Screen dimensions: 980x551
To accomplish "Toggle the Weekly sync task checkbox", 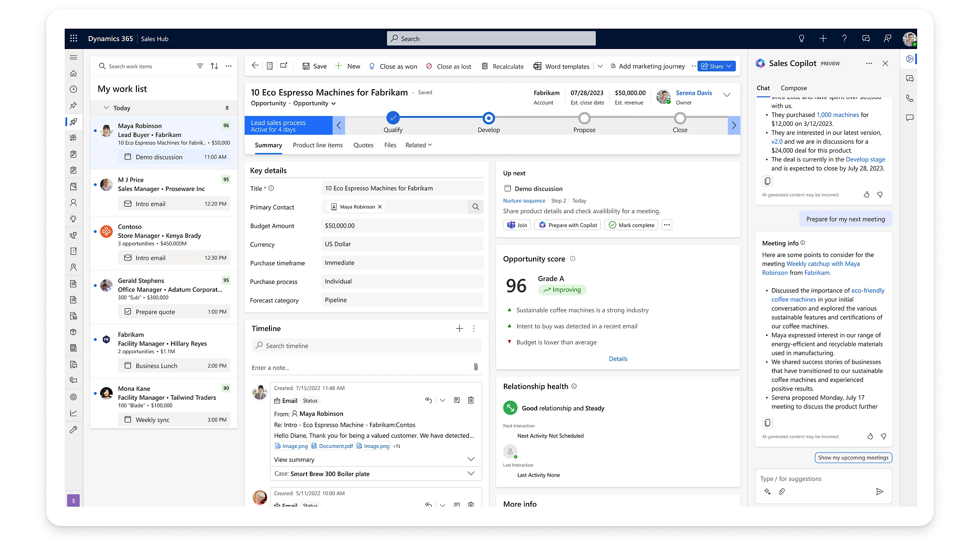I will point(128,420).
